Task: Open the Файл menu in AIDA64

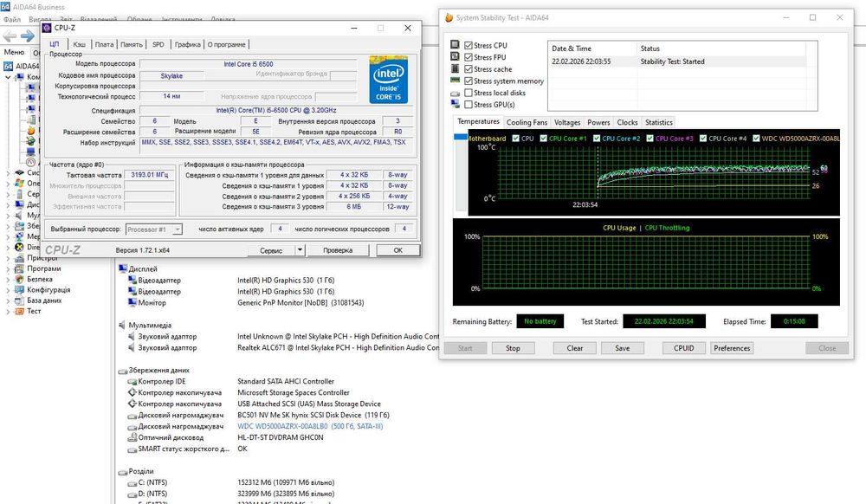Action: pos(12,19)
